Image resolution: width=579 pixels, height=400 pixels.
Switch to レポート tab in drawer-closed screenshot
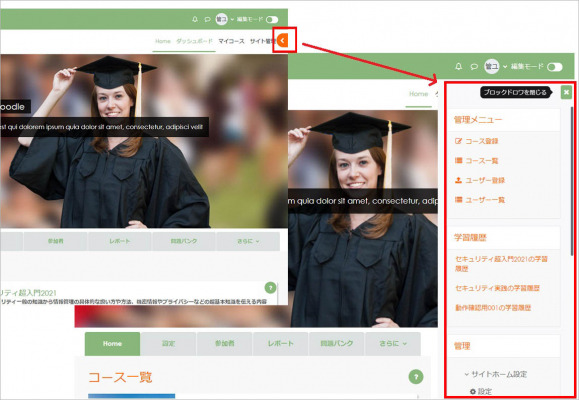[120, 241]
